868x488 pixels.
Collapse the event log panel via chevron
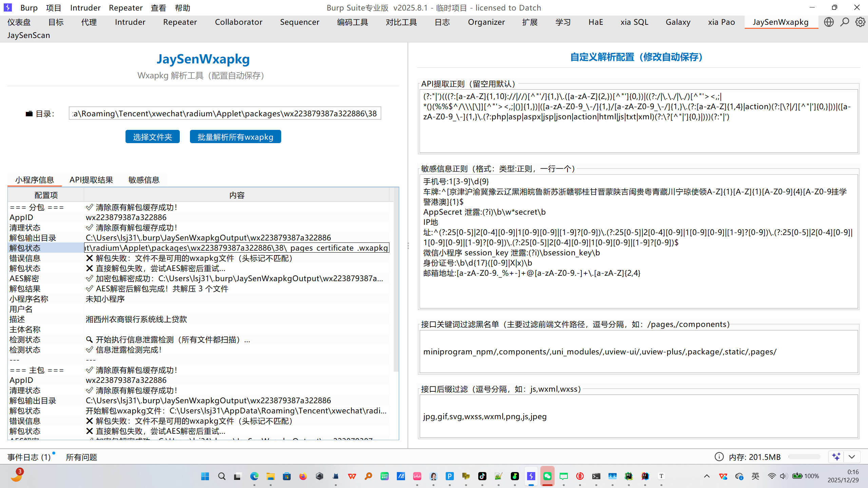(x=852, y=457)
